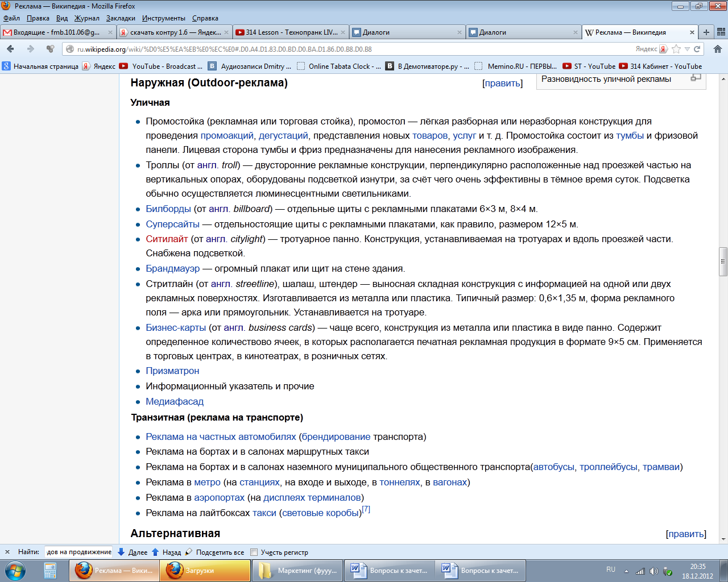This screenshot has height=582, width=728.
Task: Switch to the first Диалоги tab
Action: coord(406,32)
